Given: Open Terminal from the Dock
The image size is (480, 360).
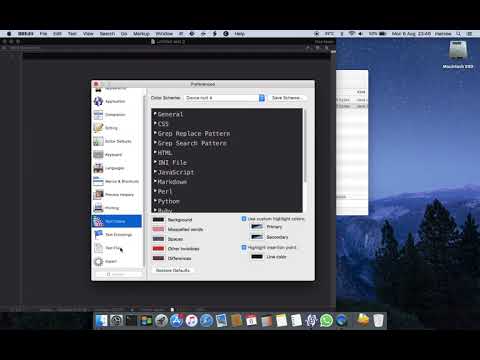Looking at the screenshot, I should [x=131, y=321].
